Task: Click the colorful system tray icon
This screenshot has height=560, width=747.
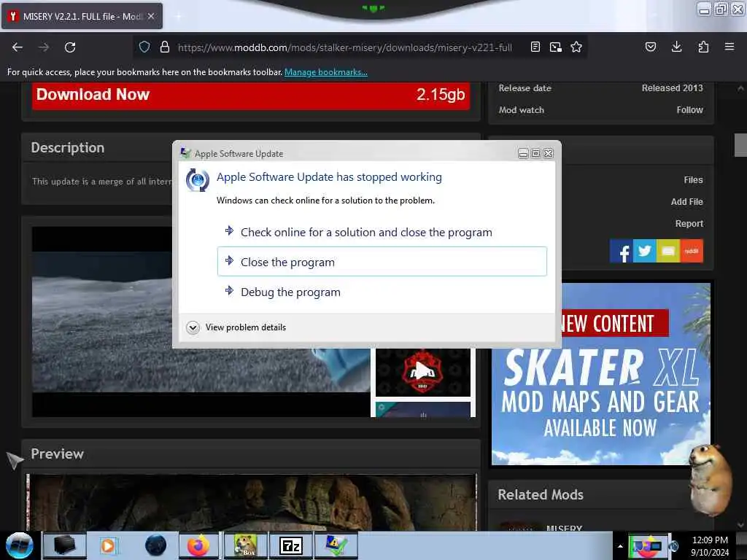Action: click(x=647, y=546)
